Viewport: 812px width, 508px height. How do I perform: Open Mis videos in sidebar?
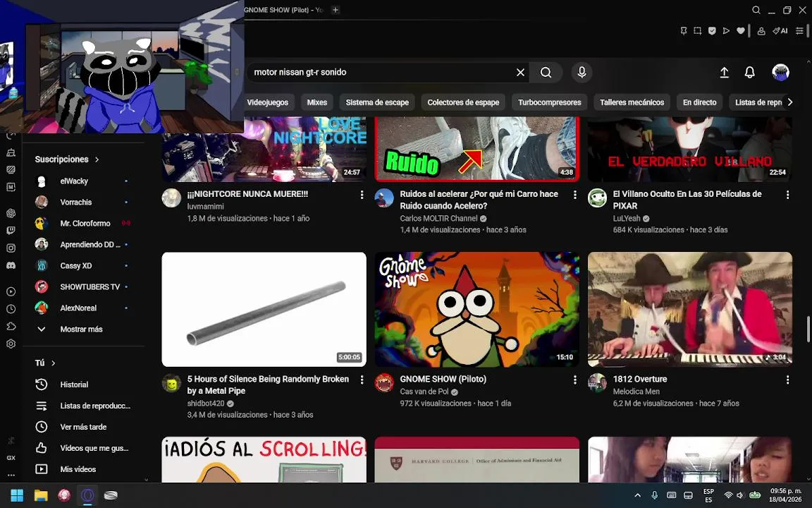point(83,469)
